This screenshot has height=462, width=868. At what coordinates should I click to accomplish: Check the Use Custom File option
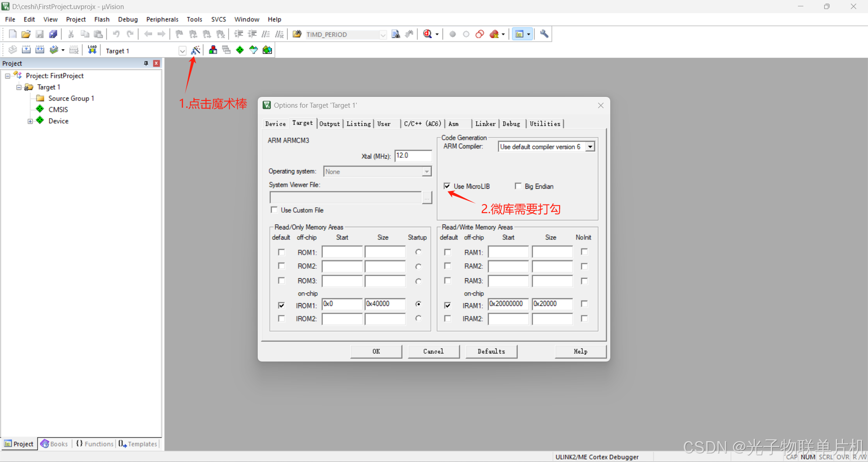coord(274,210)
